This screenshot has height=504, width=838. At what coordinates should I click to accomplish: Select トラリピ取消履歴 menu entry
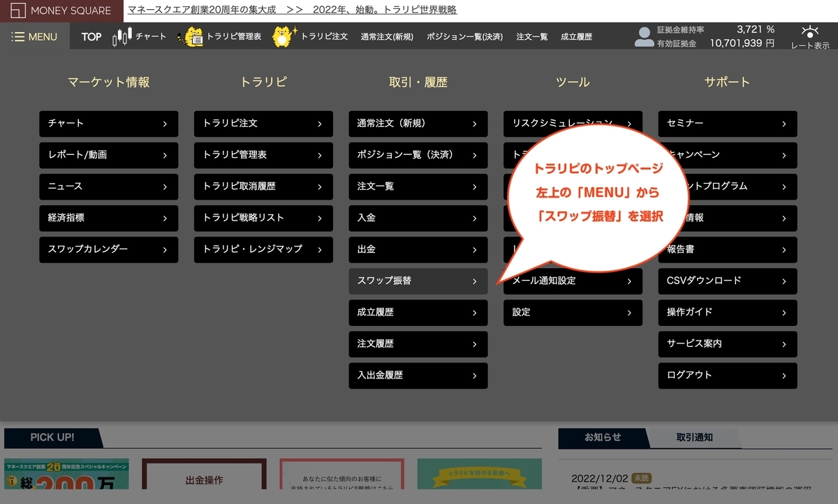point(263,186)
